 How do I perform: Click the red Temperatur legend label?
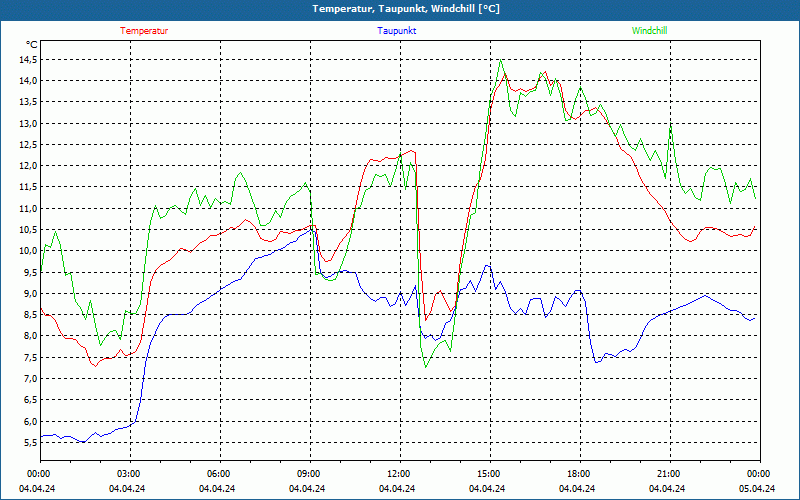(x=144, y=31)
